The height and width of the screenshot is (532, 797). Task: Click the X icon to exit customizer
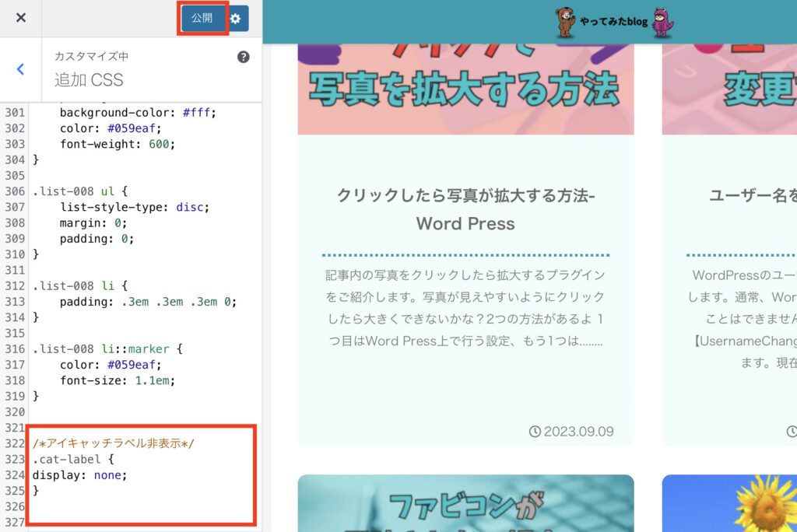[19, 17]
